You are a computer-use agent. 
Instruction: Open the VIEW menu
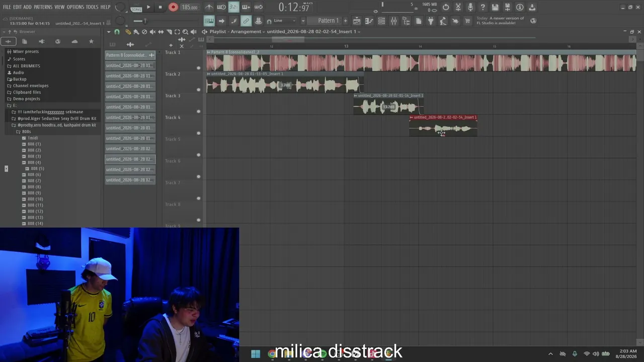point(59,7)
